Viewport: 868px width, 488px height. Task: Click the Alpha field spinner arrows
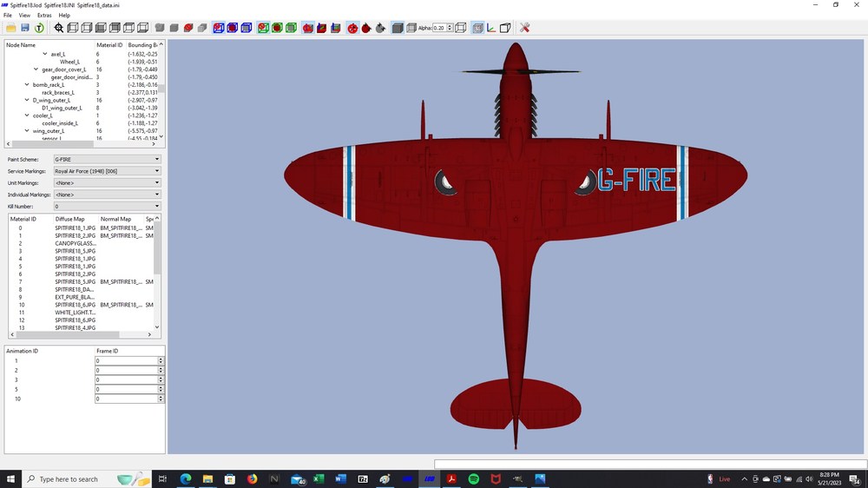(x=450, y=28)
